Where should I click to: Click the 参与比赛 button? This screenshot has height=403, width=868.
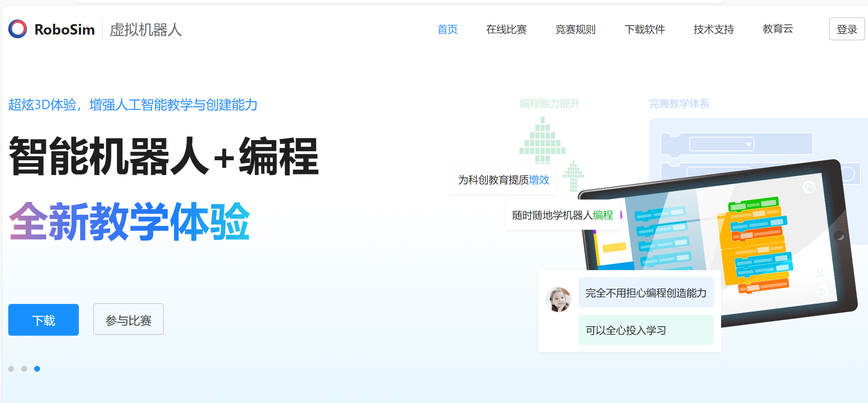tap(128, 319)
